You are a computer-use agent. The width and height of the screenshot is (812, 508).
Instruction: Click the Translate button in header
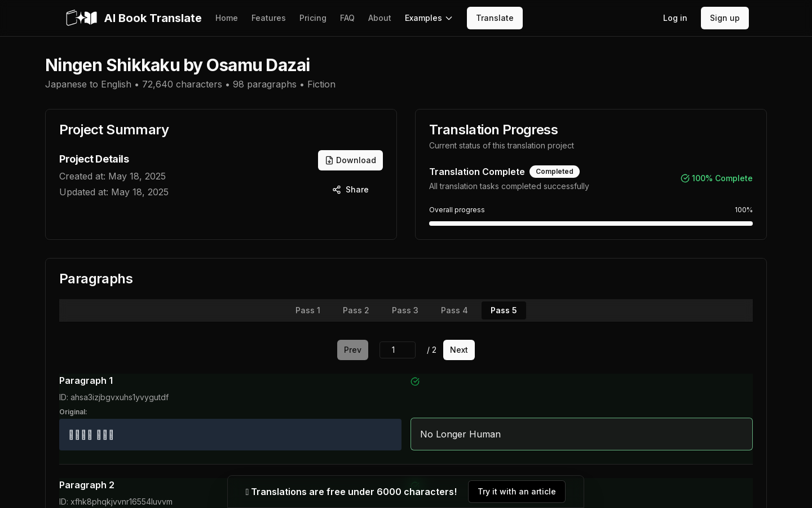click(x=495, y=18)
